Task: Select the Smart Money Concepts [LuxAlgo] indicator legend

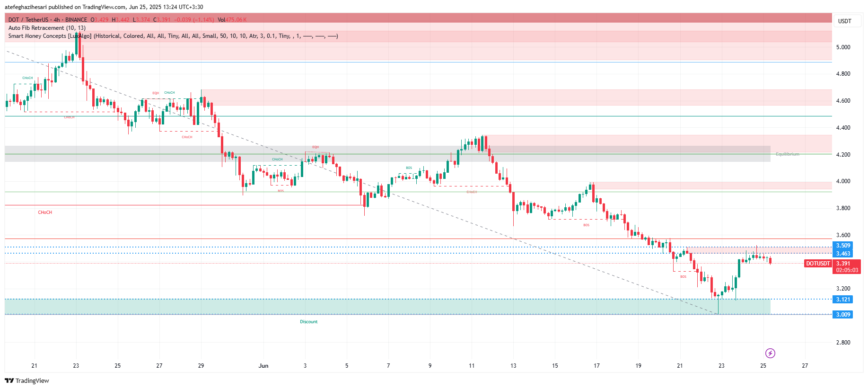Action: point(173,36)
